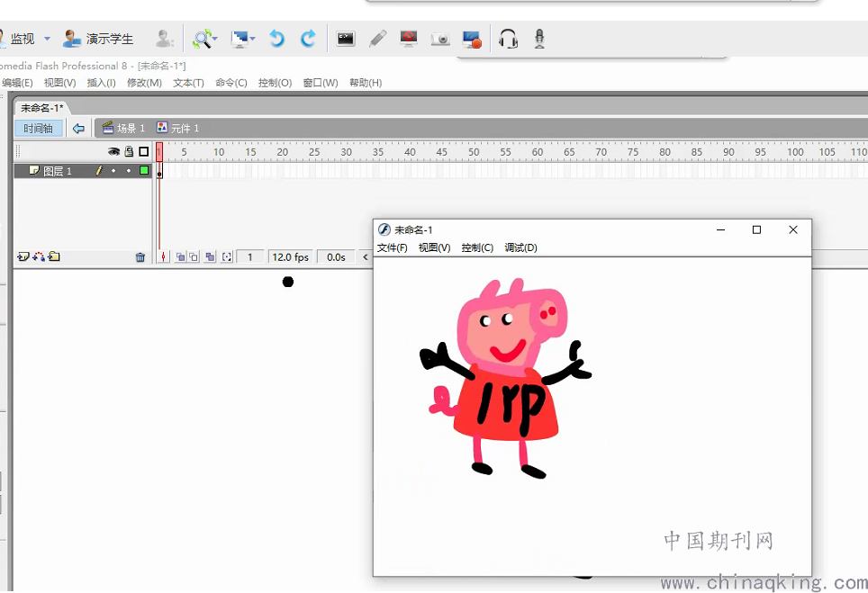Select the keyframe in 图层 1

click(x=159, y=171)
